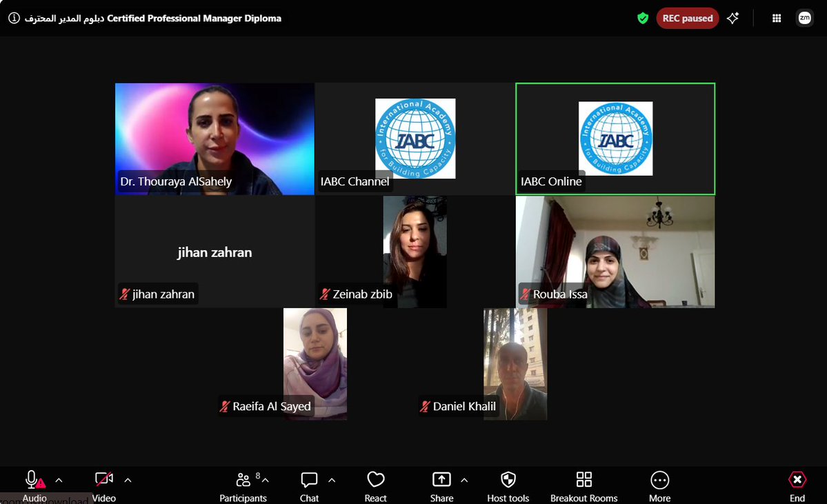Expand chat options chevron

(332, 481)
